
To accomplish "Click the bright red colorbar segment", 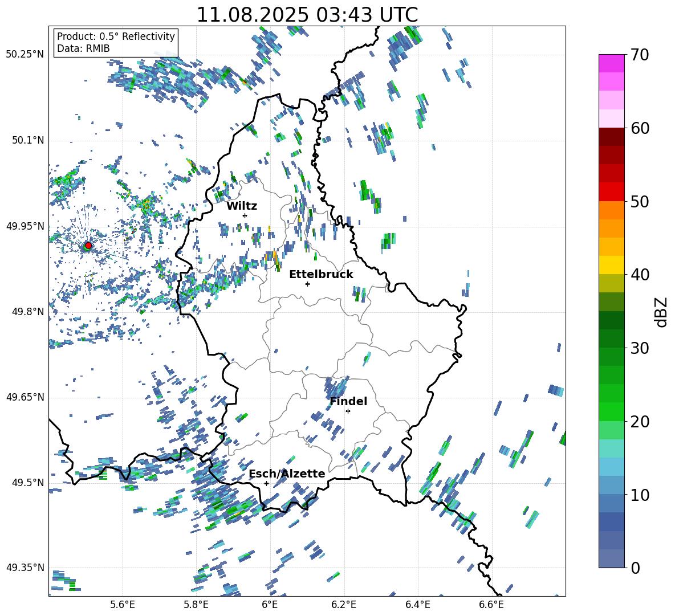I will tap(612, 192).
